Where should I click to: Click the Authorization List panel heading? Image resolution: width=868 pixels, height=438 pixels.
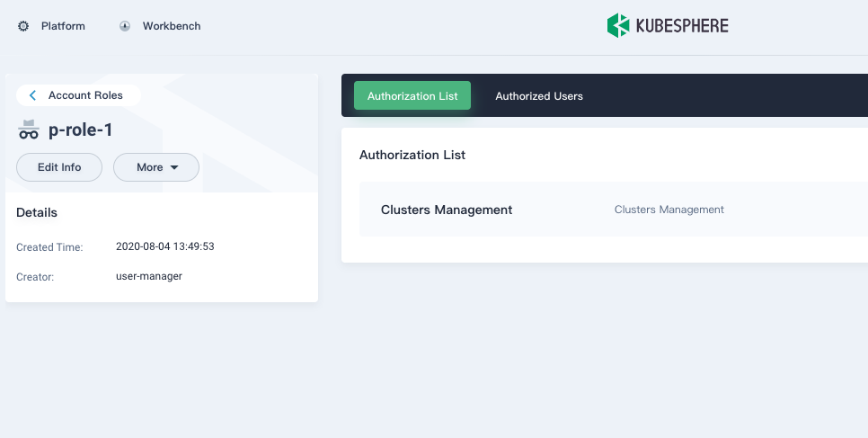pos(412,156)
